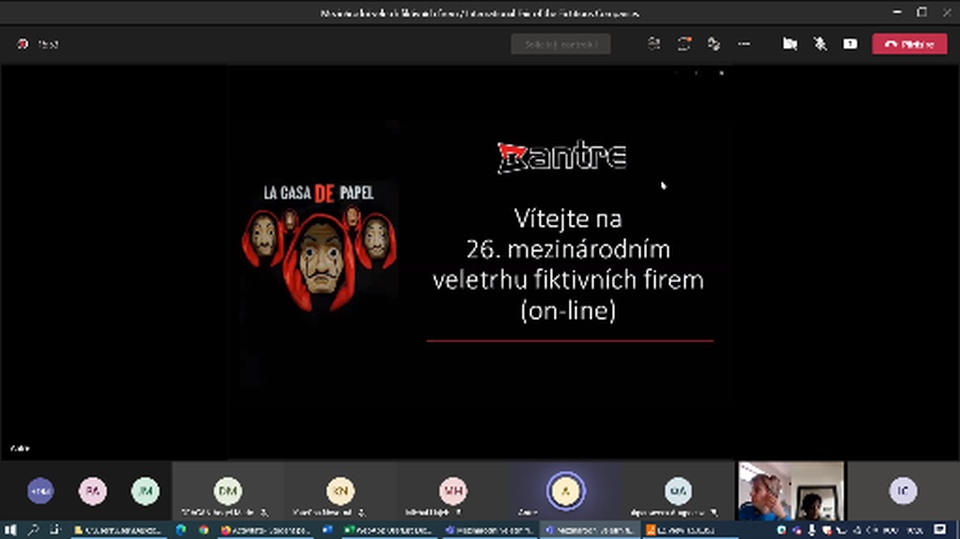This screenshot has width=960, height=539.
Task: Switch to the orange app taskbar window
Action: tap(690, 530)
